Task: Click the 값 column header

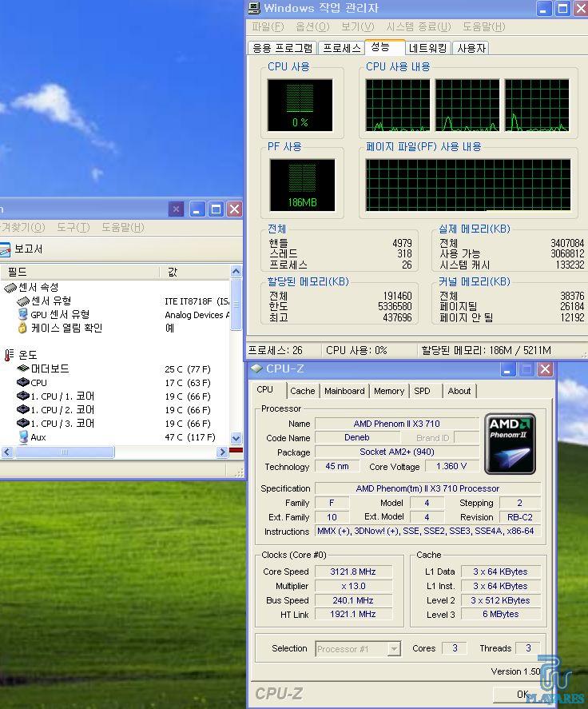Action: (195, 272)
